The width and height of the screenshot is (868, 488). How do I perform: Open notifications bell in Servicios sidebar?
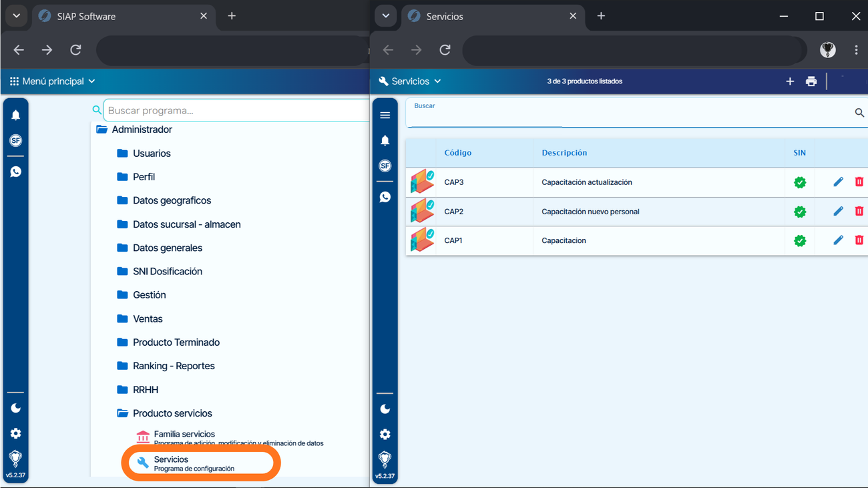[385, 140]
